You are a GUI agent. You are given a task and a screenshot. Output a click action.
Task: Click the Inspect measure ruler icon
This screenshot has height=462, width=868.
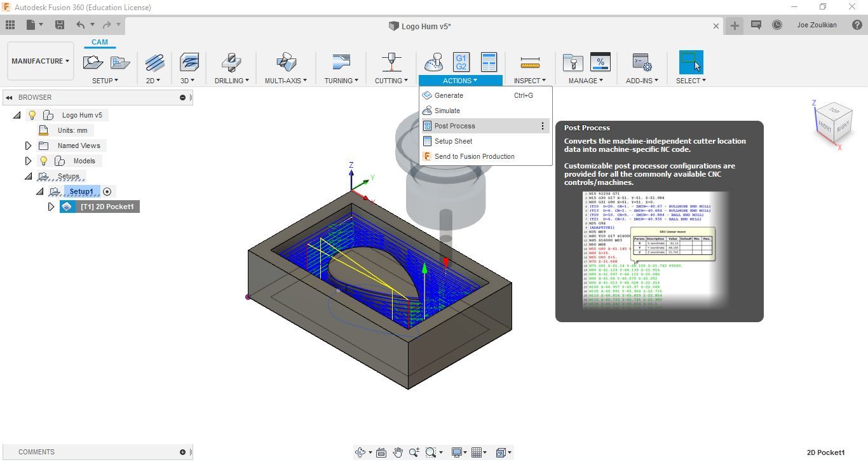click(x=530, y=62)
